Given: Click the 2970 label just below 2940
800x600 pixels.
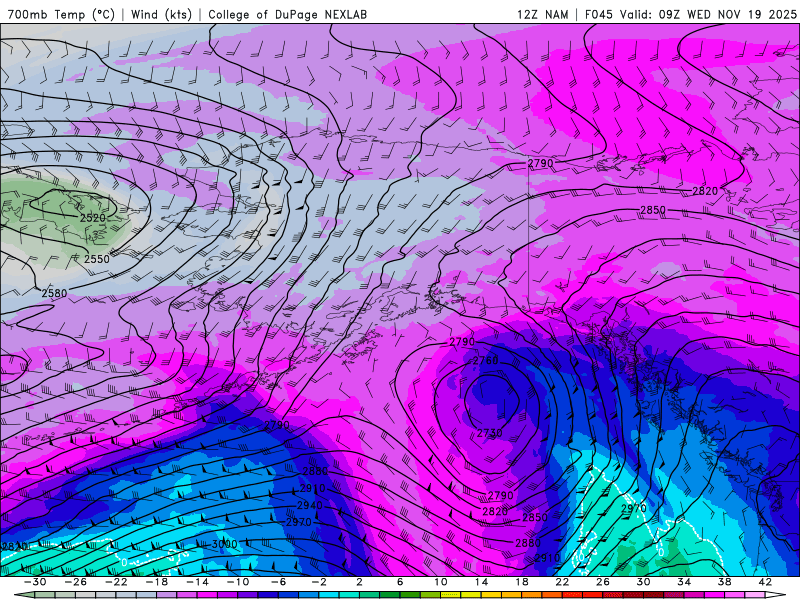Looking at the screenshot, I should click(298, 522).
